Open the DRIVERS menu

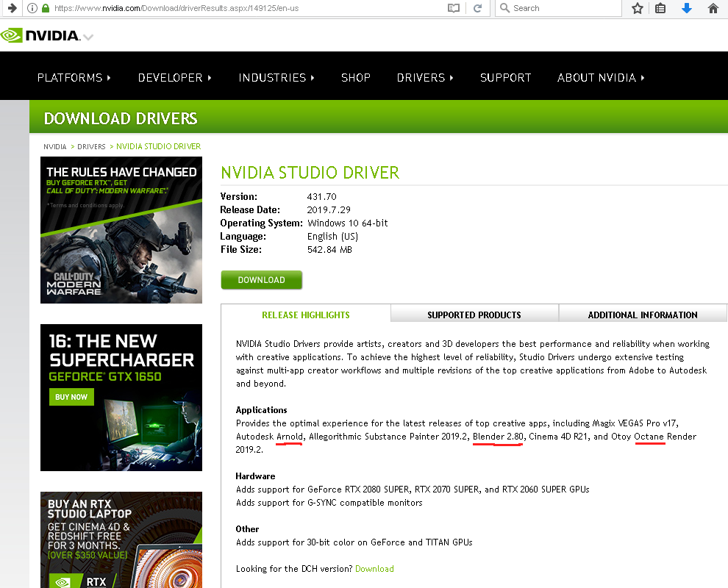425,77
